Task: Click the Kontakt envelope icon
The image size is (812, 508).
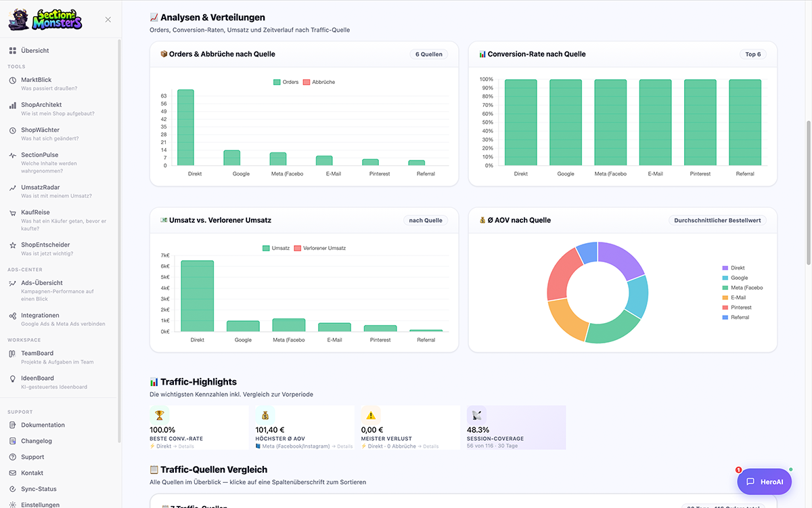Action: pos(13,473)
